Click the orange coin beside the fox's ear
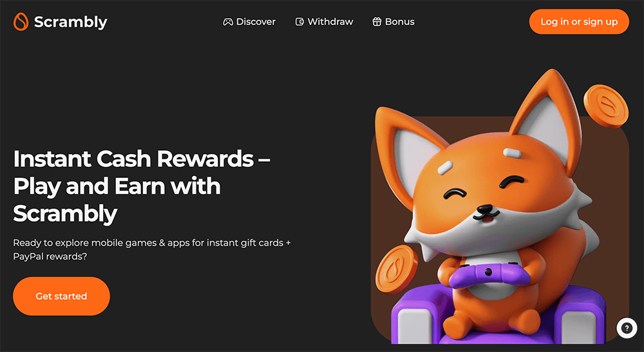 pos(606,106)
